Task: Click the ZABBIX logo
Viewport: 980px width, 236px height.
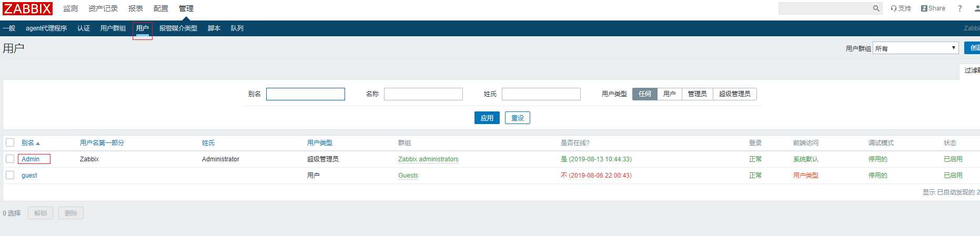Action: point(28,8)
